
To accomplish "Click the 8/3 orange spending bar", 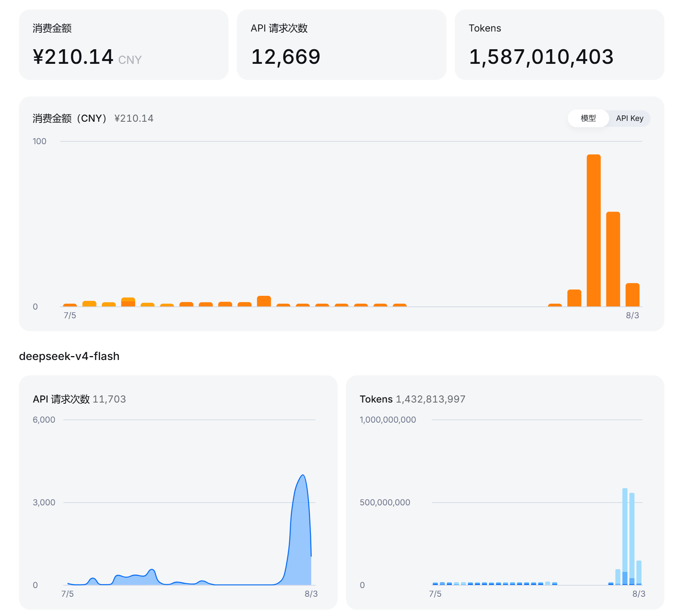I will click(632, 295).
